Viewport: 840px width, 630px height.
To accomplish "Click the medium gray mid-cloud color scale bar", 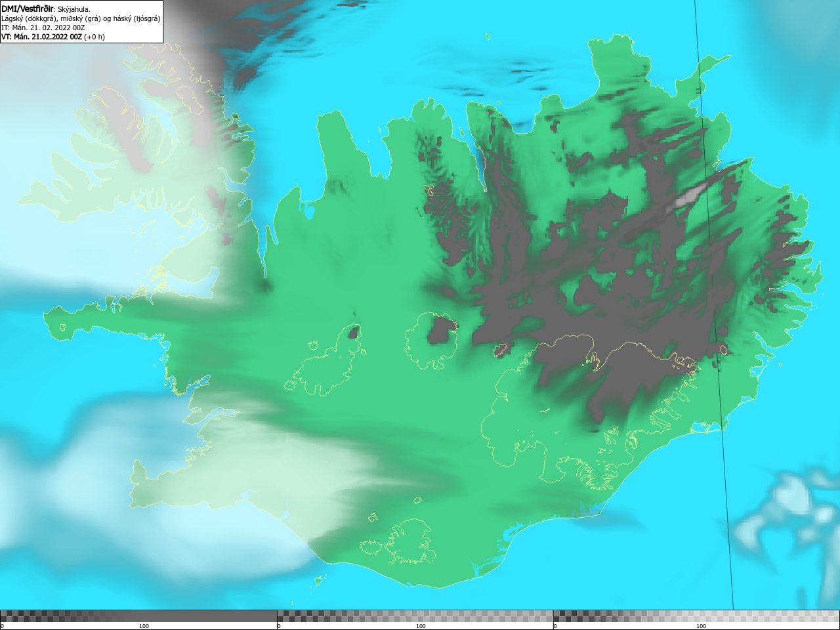I will (x=415, y=616).
